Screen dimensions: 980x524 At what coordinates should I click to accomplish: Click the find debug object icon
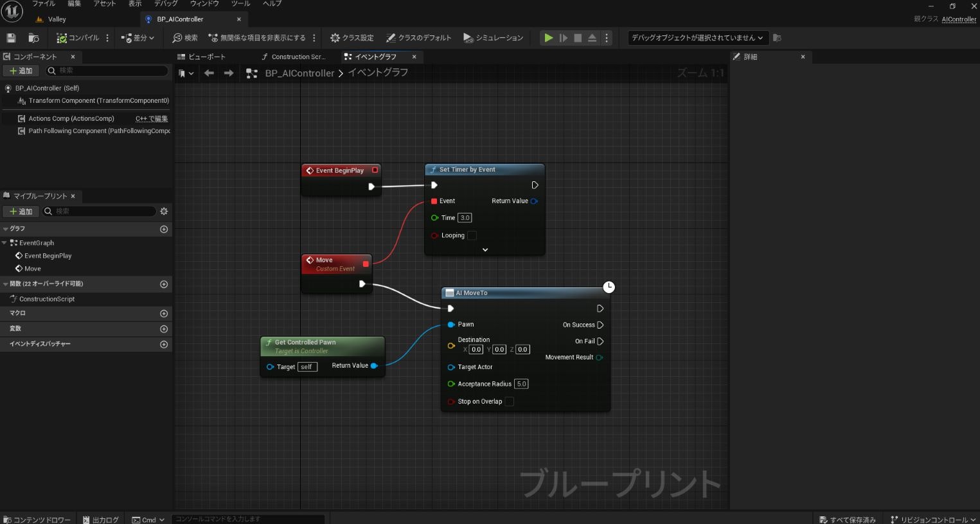(x=777, y=38)
